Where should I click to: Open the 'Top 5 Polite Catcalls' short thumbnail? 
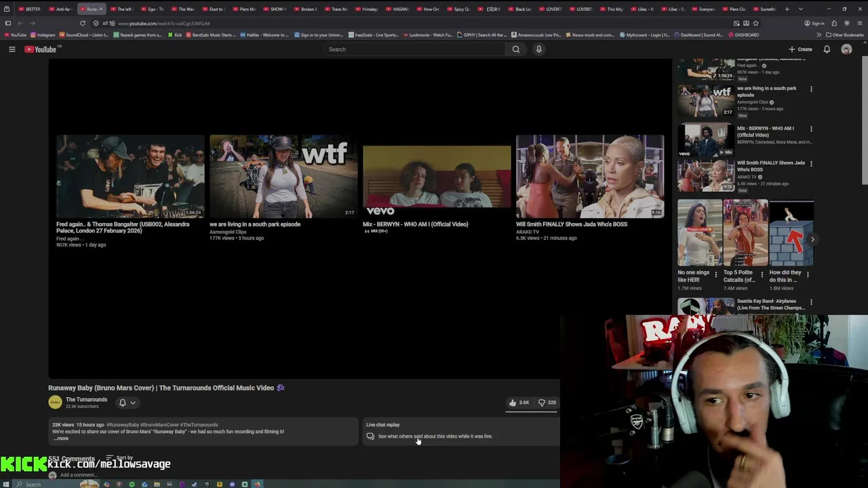pos(746,232)
